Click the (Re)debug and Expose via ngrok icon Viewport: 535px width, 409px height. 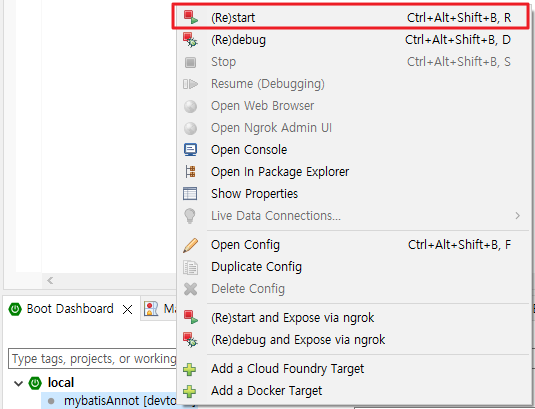(x=190, y=340)
